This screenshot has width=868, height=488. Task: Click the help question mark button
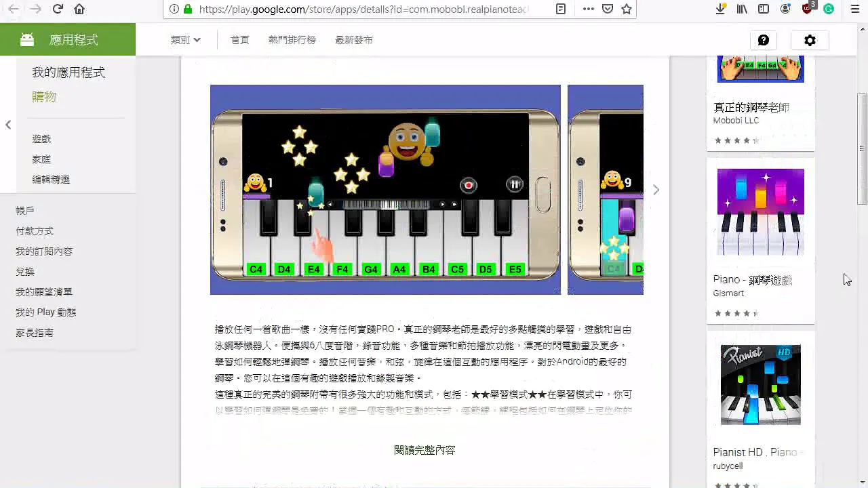tap(763, 40)
